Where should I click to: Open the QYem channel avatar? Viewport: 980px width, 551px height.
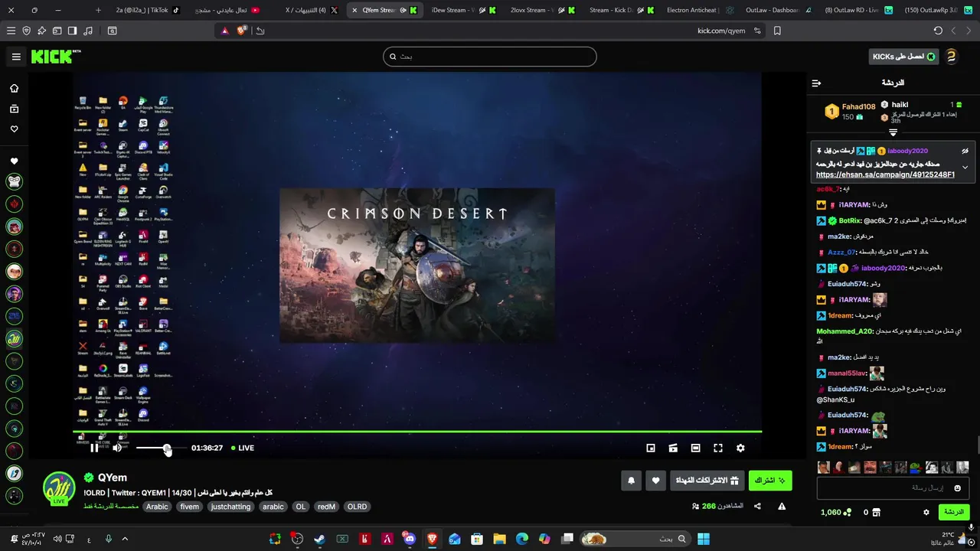[59, 488]
